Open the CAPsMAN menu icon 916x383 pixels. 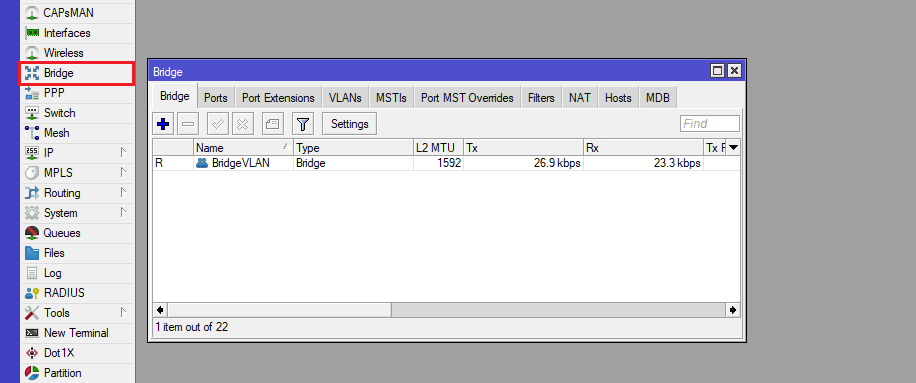click(32, 13)
